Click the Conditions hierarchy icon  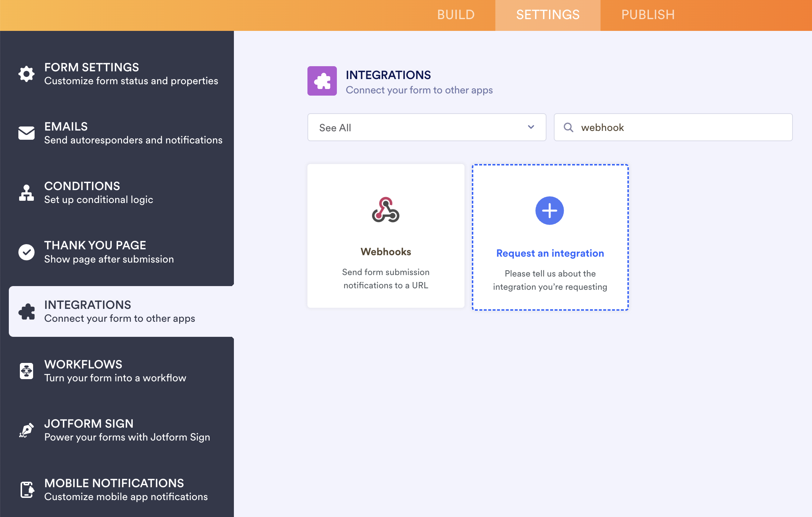click(x=26, y=193)
